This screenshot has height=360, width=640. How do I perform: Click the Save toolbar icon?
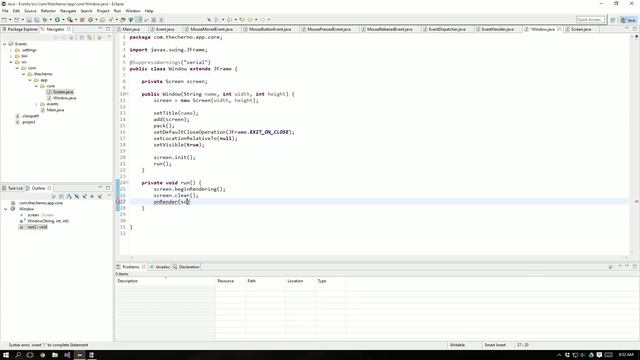tap(29, 20)
